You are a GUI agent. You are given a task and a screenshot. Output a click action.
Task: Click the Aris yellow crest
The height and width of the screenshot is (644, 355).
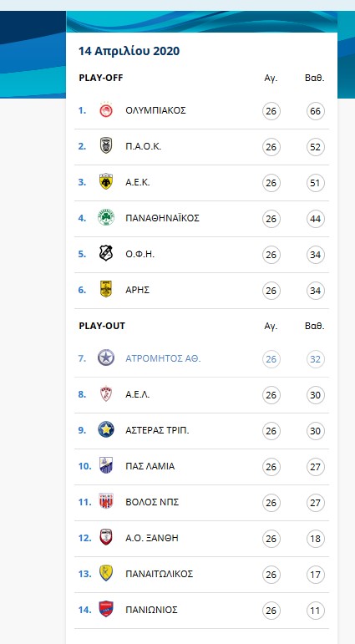(106, 289)
